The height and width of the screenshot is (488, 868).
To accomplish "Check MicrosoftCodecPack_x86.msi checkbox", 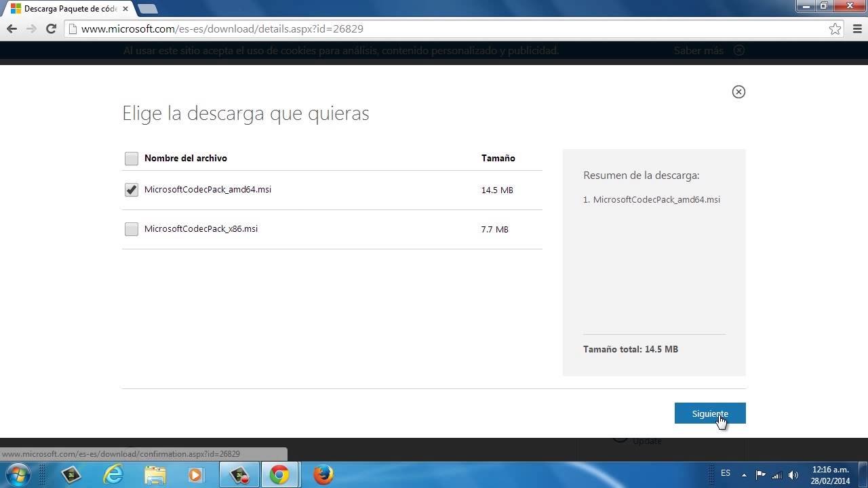I will point(132,229).
